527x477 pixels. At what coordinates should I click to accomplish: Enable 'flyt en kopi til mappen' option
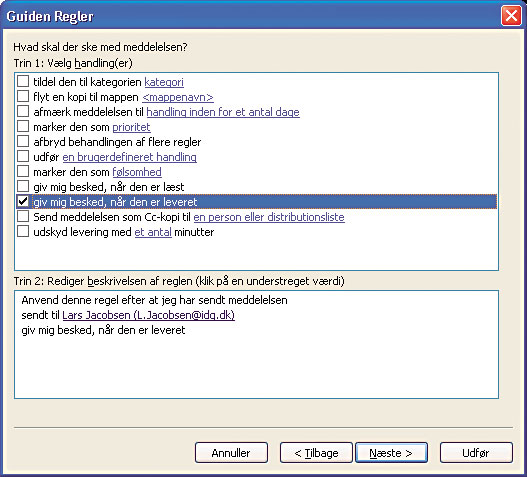point(23,96)
